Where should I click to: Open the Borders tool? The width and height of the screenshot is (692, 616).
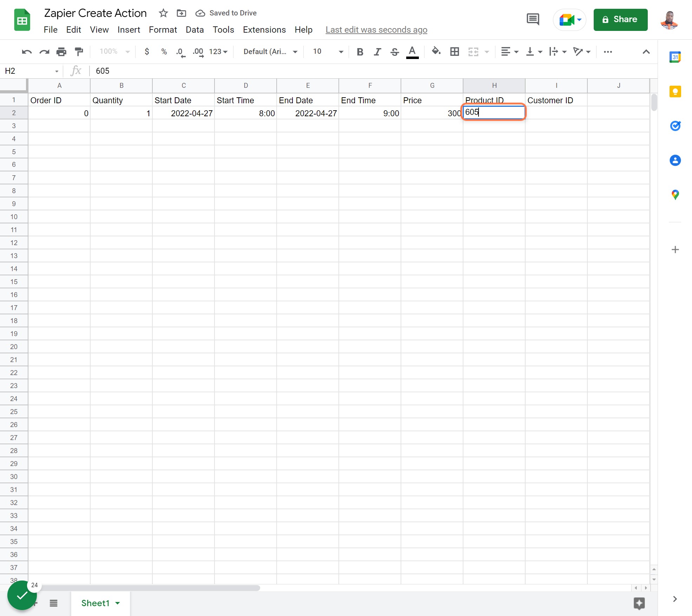[455, 52]
